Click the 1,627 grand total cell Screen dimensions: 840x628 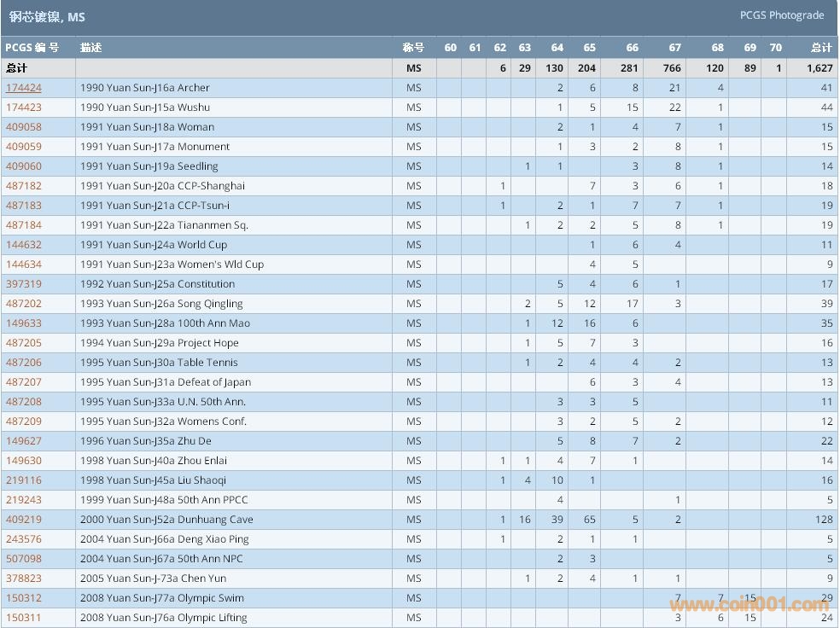pyautogui.click(x=820, y=68)
